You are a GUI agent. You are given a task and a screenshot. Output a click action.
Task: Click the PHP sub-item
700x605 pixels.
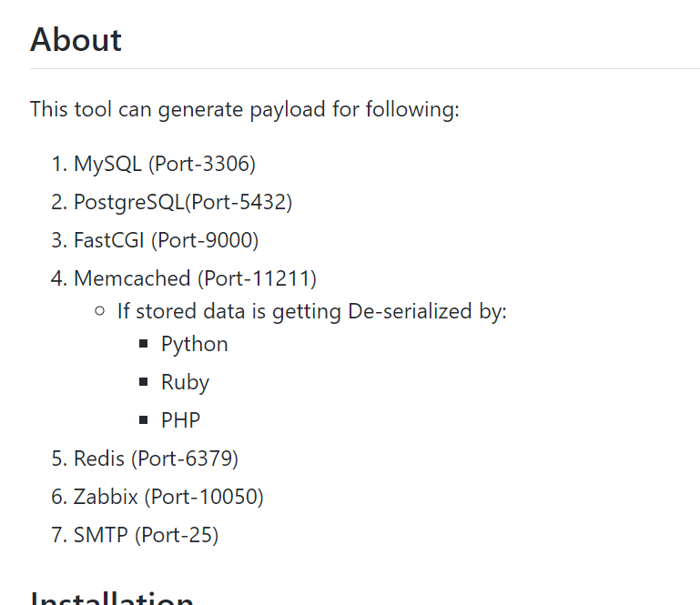click(x=180, y=420)
